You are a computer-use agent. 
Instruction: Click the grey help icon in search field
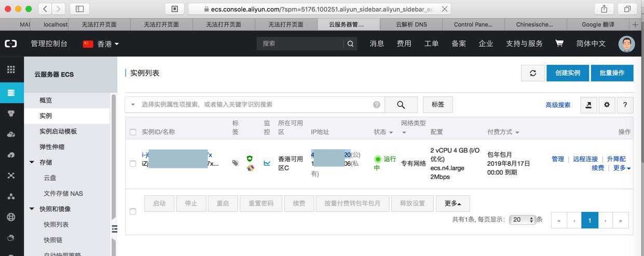pyautogui.click(x=377, y=105)
